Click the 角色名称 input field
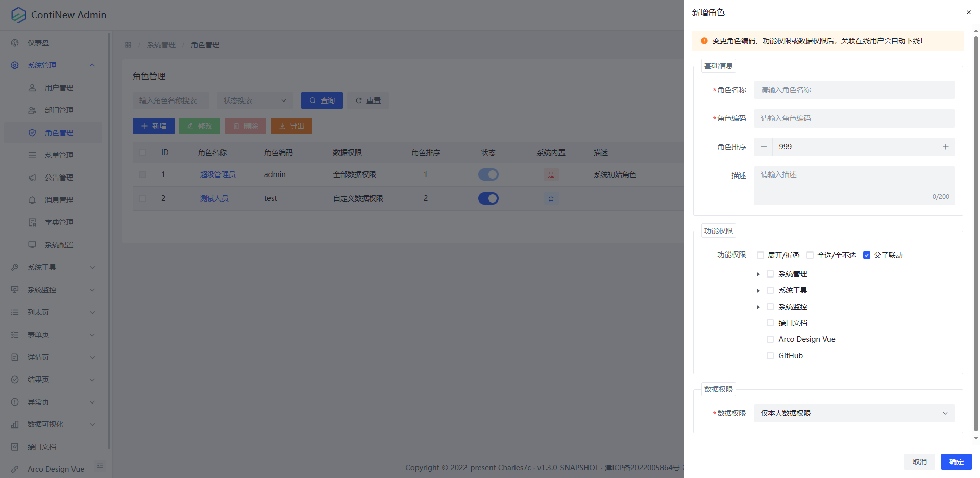Viewport: 980px width, 478px height. pos(854,90)
